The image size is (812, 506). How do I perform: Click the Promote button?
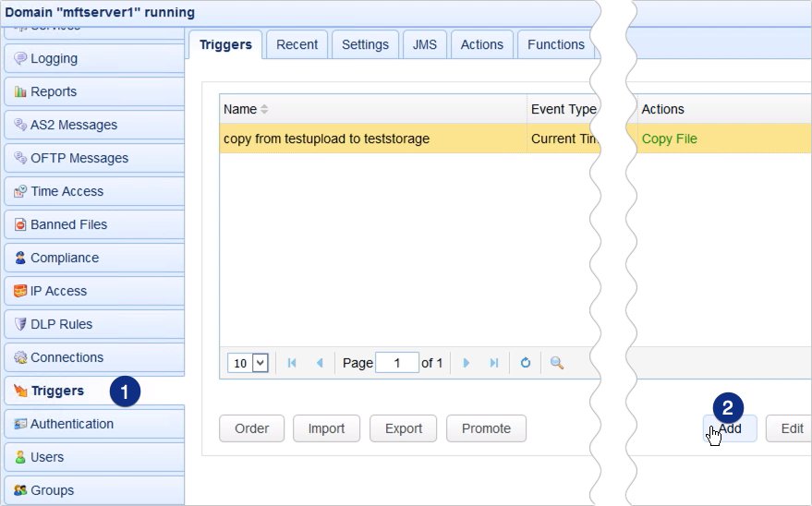(486, 428)
